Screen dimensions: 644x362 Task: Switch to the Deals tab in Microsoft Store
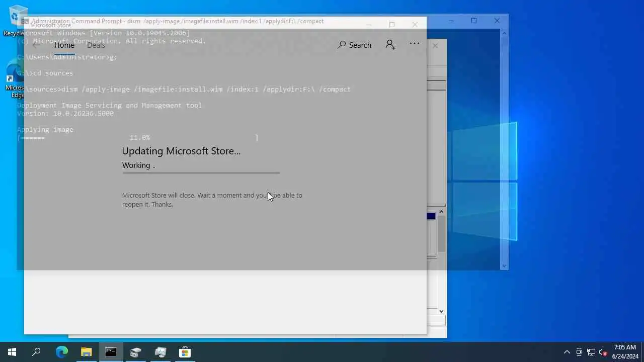[x=96, y=45]
